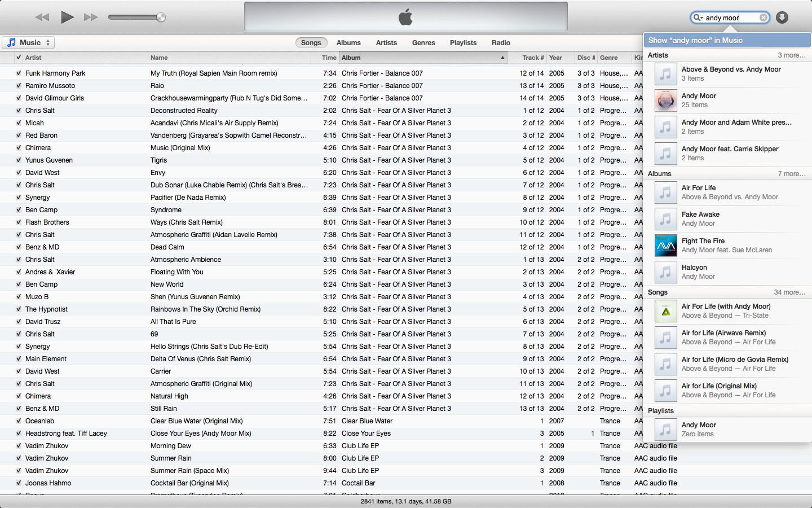Select song Close Your Eyes (Andy Moor Mix)
Screen dimensions: 812x508
(x=201, y=433)
